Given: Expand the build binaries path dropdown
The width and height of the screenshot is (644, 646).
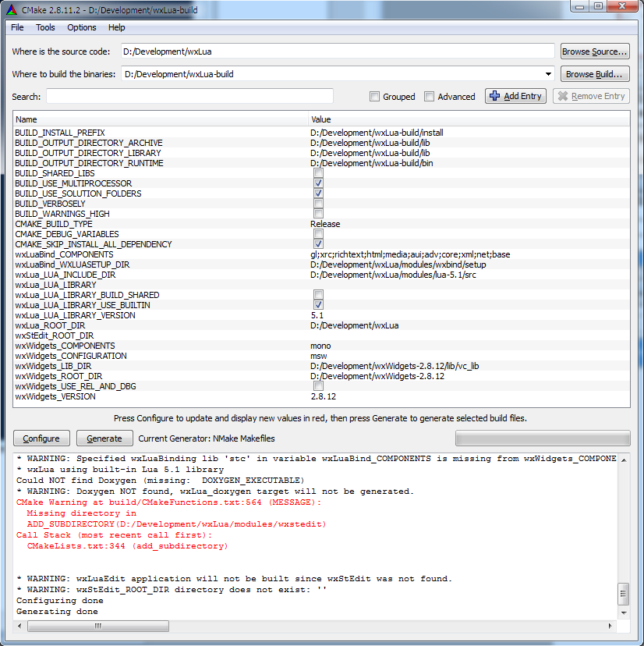Looking at the screenshot, I should pos(548,74).
